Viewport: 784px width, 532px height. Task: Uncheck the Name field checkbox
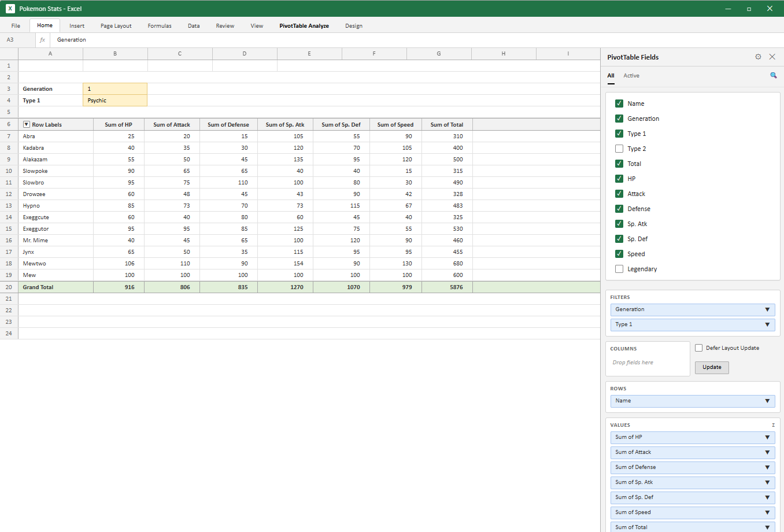tap(619, 104)
